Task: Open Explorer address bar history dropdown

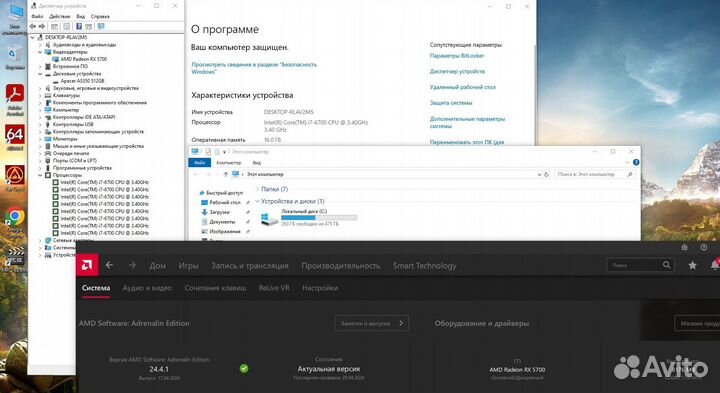Action: [539, 174]
